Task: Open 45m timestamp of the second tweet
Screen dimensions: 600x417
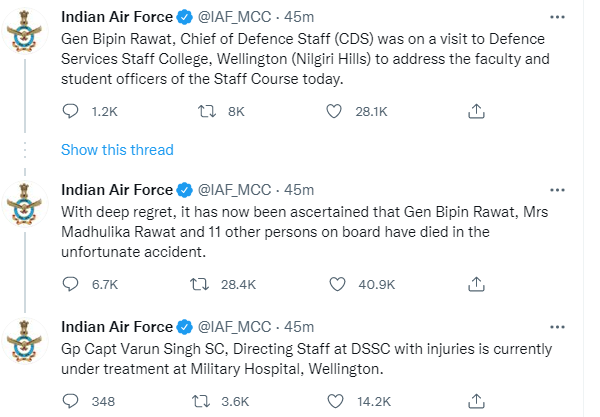Action: 299,190
